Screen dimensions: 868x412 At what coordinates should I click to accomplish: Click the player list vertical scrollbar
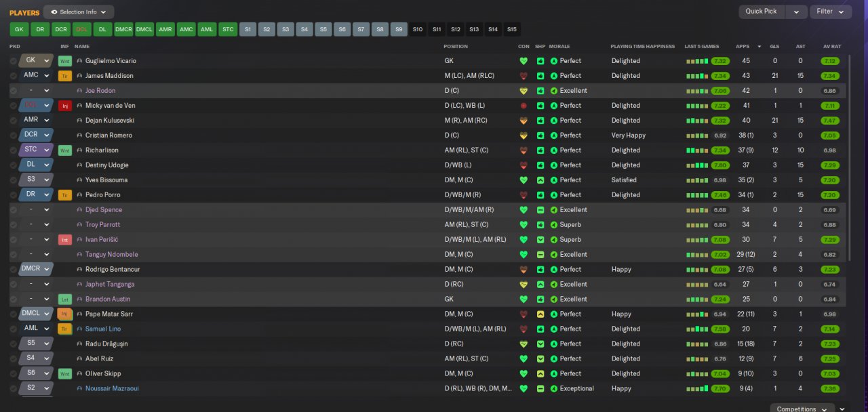click(848, 157)
